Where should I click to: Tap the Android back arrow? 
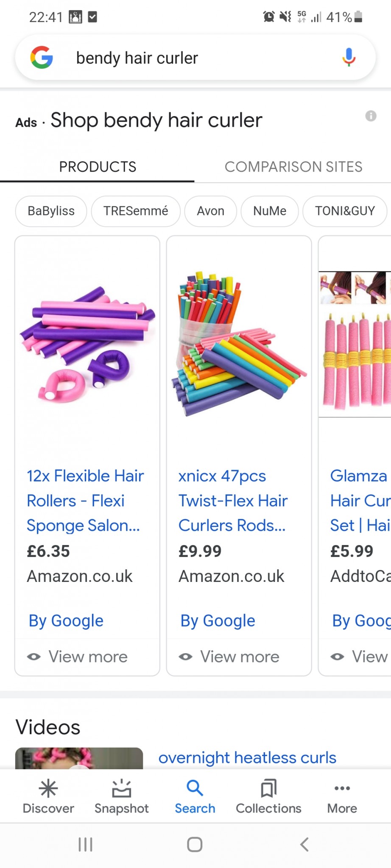click(x=304, y=844)
